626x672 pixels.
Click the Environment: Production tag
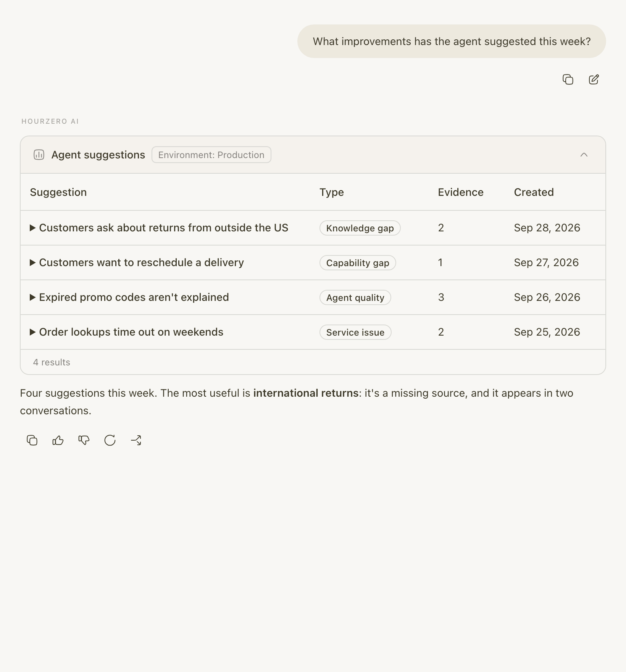tap(211, 155)
